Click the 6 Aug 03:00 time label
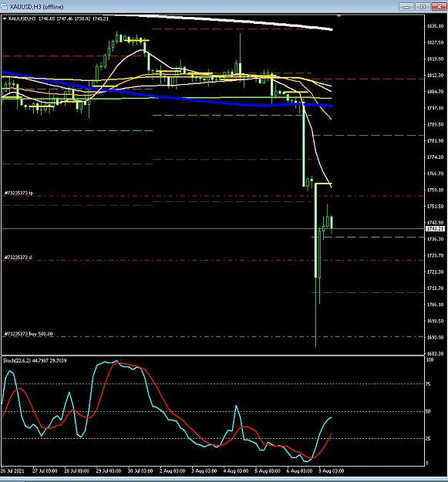The image size is (448, 482). (300, 471)
